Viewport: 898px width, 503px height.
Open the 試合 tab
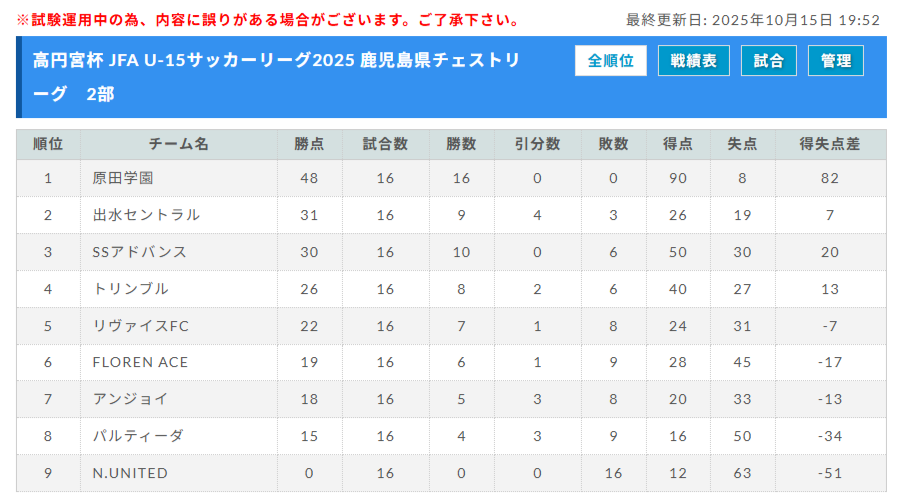tap(769, 61)
